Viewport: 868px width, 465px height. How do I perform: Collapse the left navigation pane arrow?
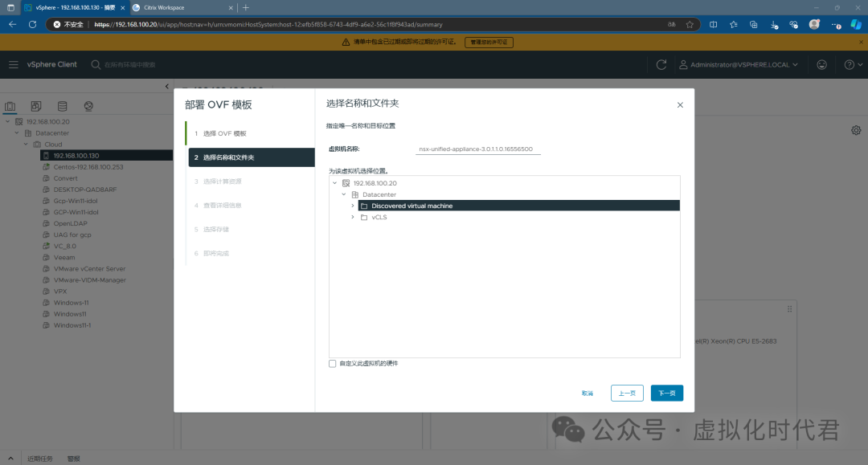pyautogui.click(x=166, y=86)
